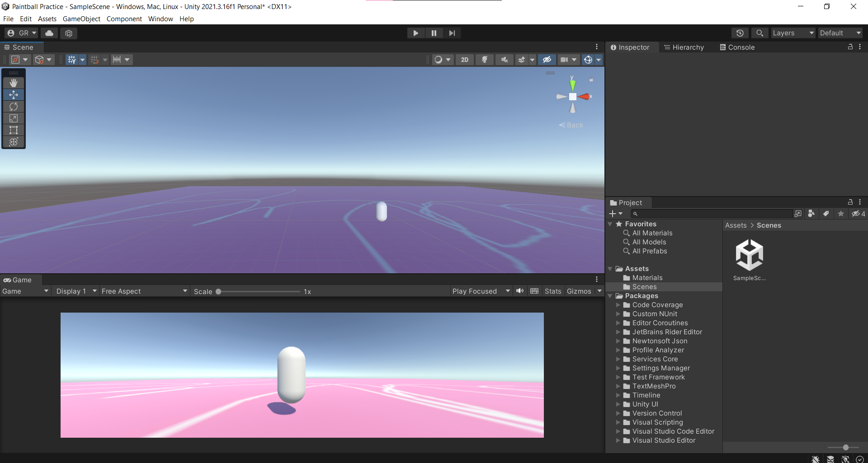Open search in new window icon

(x=798, y=214)
